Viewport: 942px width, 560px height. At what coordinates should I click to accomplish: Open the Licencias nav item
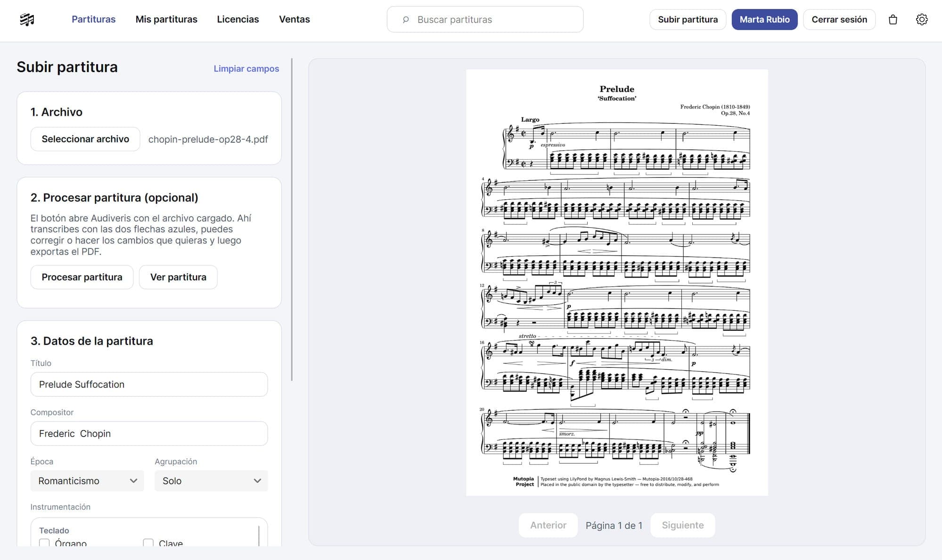(x=238, y=19)
